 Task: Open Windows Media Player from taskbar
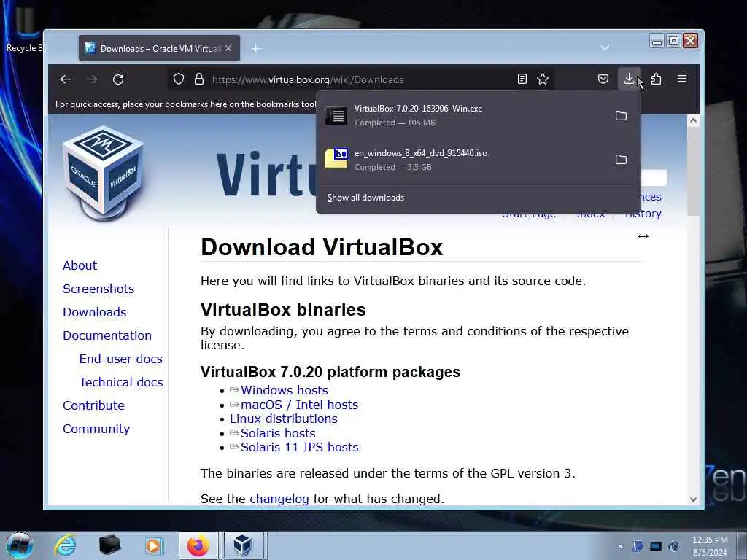[x=154, y=545]
